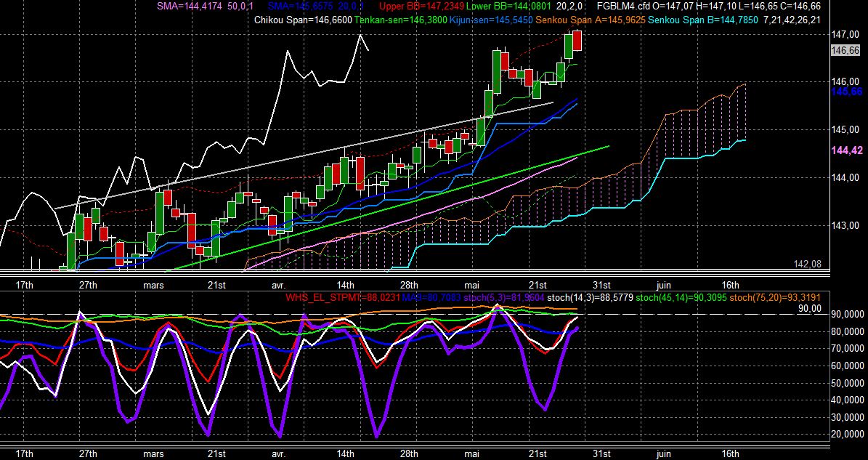Click the 40,0000 stochastic axis value
The image size is (868, 460).
point(847,400)
